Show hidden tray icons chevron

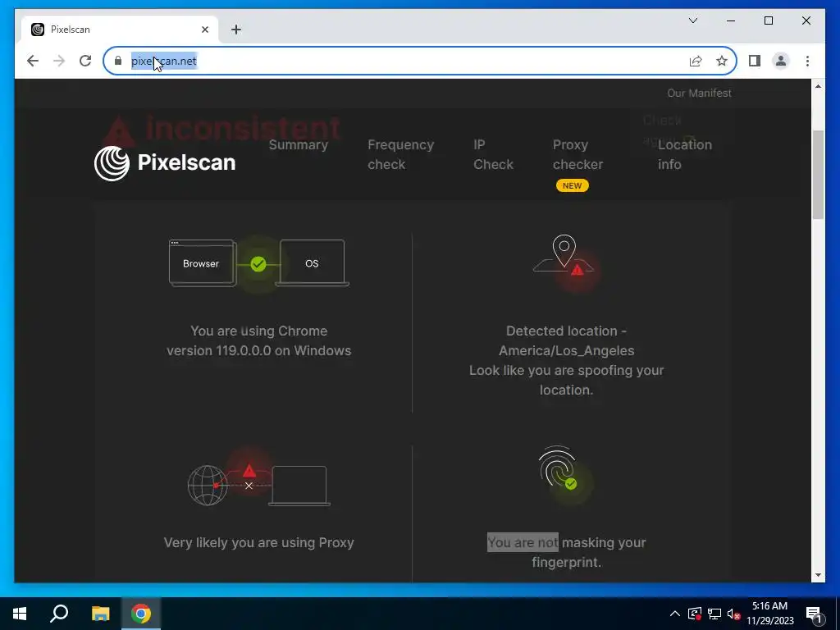[675, 614]
